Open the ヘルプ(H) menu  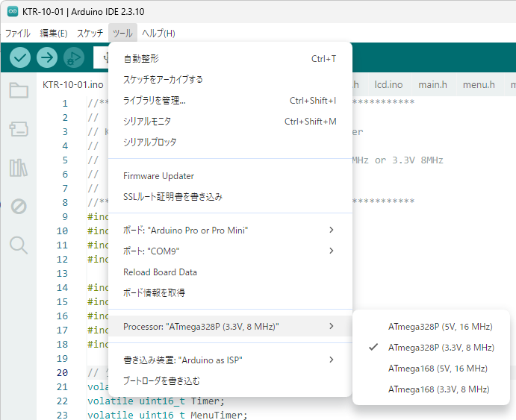158,33
